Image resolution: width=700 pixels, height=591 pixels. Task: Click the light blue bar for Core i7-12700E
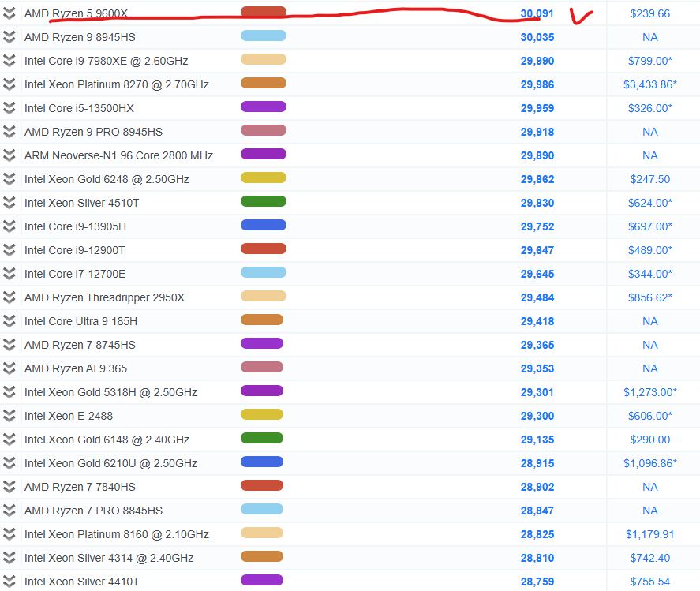click(264, 272)
